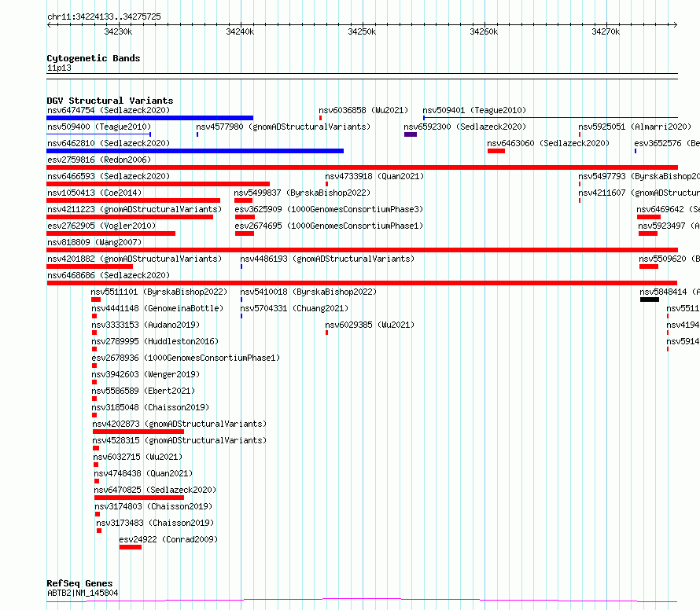
Task: Select nsv6036858 (Wu2021) label
Action: tap(363, 110)
